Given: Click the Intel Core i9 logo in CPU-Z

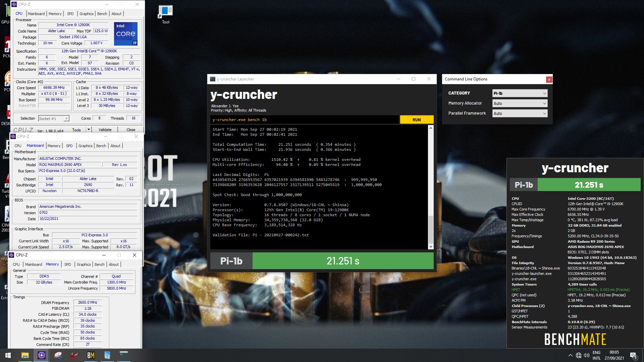Looking at the screenshot, I should [126, 34].
